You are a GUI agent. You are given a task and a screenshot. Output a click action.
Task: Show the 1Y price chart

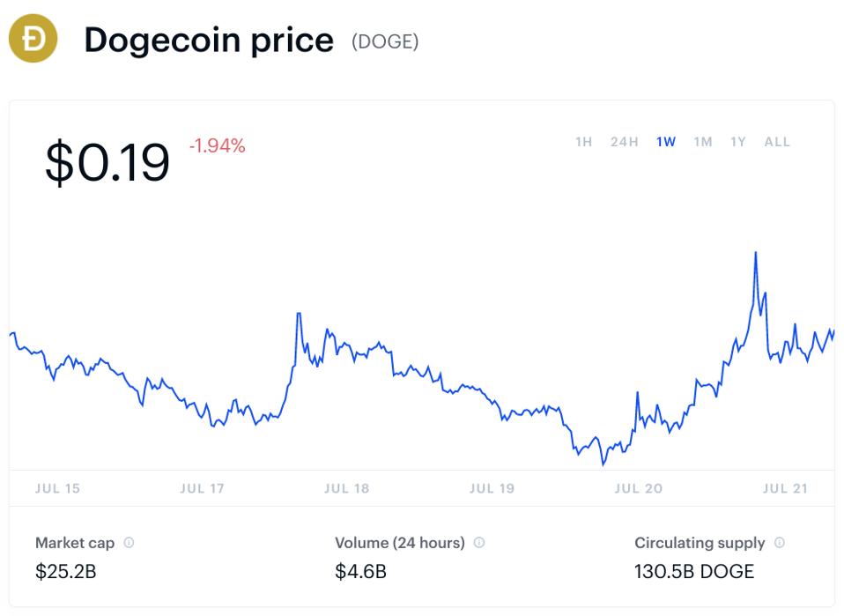click(x=738, y=142)
